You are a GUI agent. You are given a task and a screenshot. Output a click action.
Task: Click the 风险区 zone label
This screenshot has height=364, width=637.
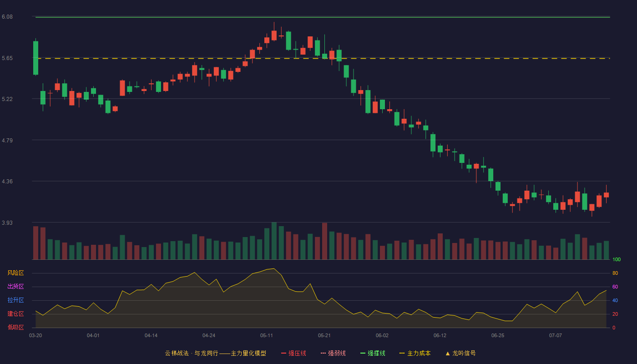16,273
